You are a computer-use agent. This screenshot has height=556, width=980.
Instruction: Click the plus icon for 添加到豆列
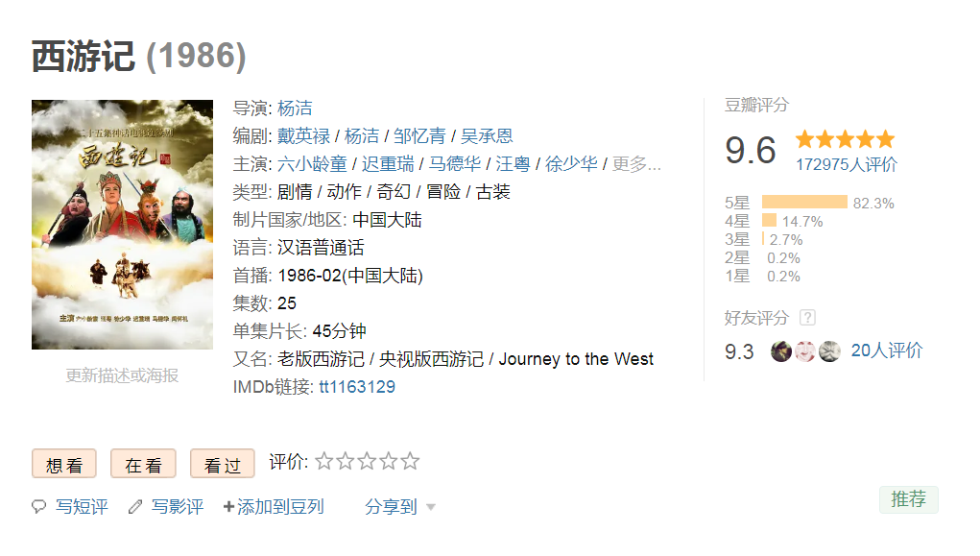tap(228, 507)
